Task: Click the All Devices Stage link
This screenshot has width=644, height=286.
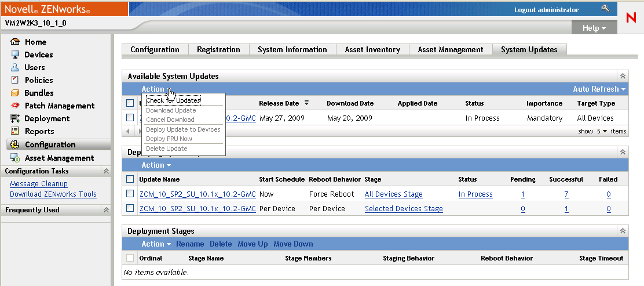Action: pyautogui.click(x=393, y=194)
